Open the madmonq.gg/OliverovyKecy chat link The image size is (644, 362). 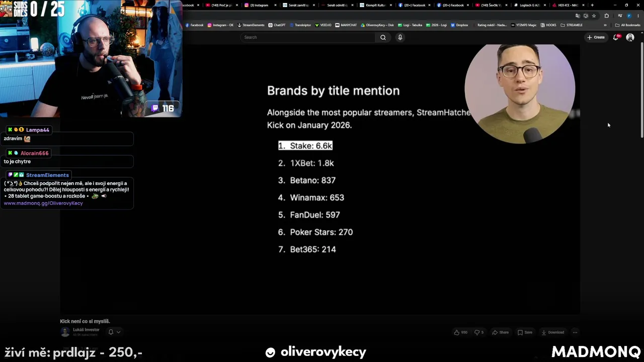pos(43,203)
